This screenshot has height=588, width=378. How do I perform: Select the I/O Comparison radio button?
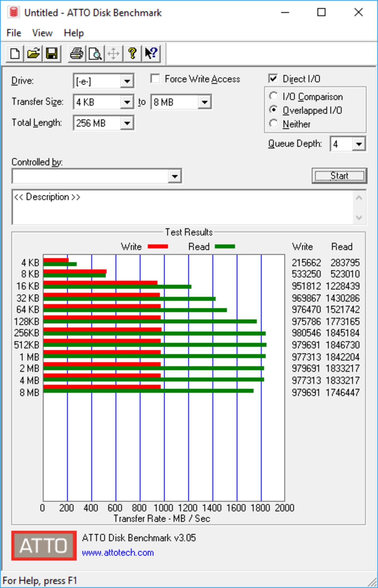pyautogui.click(x=273, y=96)
